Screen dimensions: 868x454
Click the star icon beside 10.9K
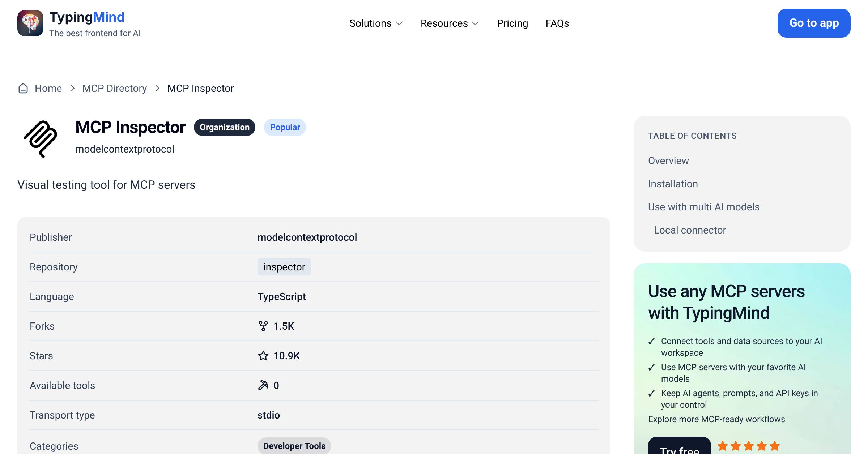(263, 356)
